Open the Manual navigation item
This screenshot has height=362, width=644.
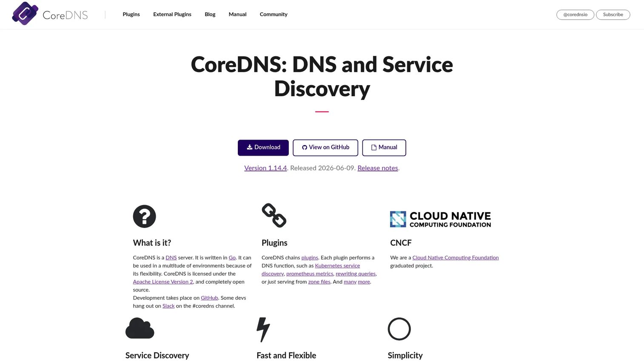pos(237,14)
